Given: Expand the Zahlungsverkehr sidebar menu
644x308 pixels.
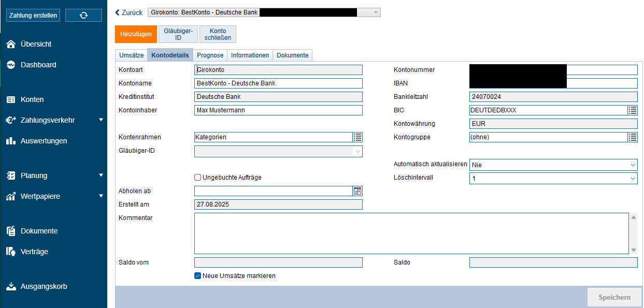Looking at the screenshot, I should click(x=101, y=120).
